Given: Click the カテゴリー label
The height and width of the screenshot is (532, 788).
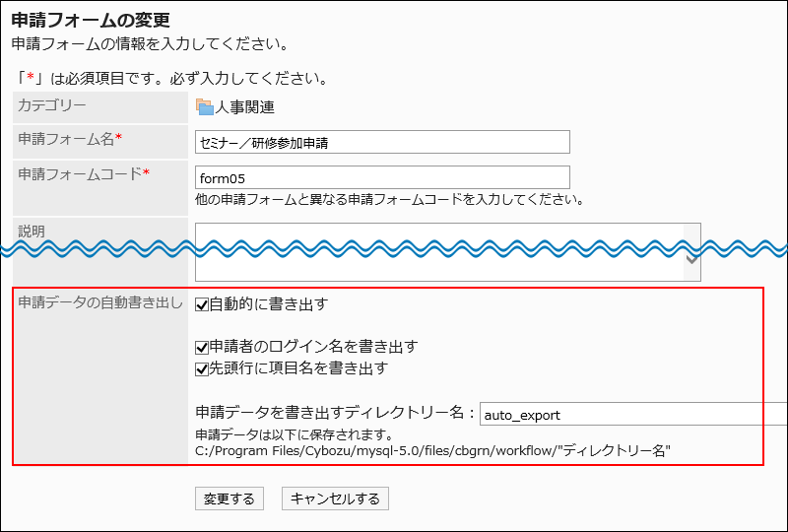Looking at the screenshot, I should pyautogui.click(x=52, y=105).
